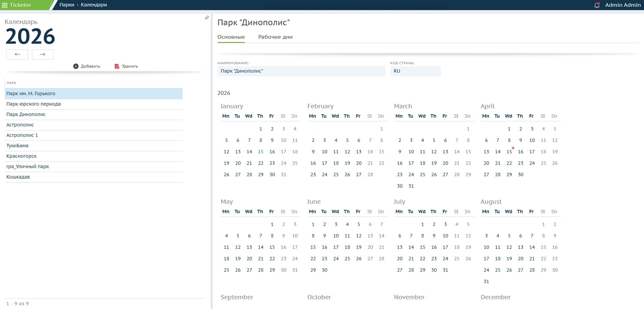This screenshot has width=644, height=309.
Task: Select ТукиБама row
Action: [94, 146]
